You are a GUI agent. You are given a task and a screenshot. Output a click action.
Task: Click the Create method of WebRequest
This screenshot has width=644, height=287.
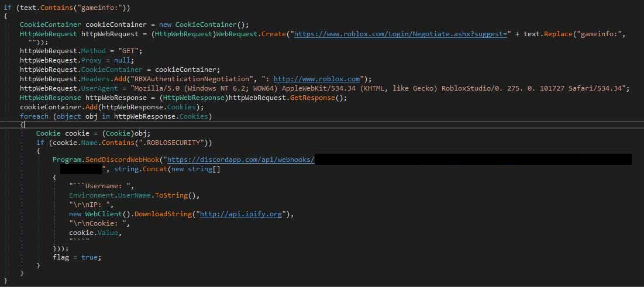(x=274, y=34)
